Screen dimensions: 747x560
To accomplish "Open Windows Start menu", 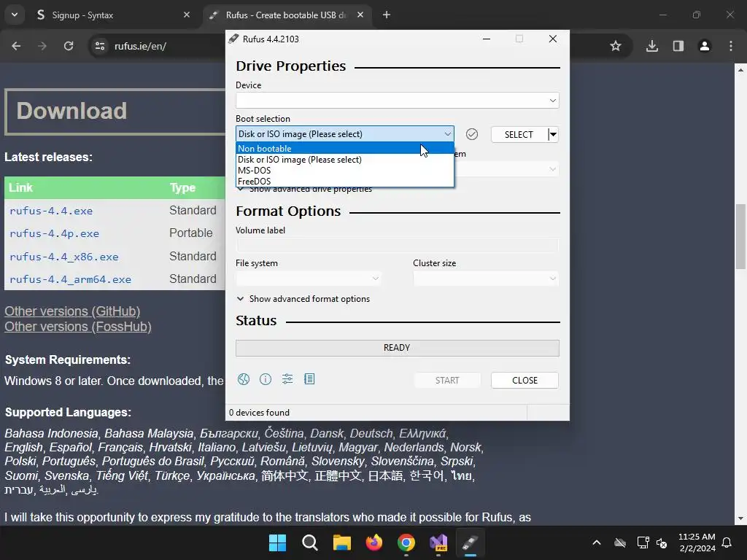I will click(277, 542).
